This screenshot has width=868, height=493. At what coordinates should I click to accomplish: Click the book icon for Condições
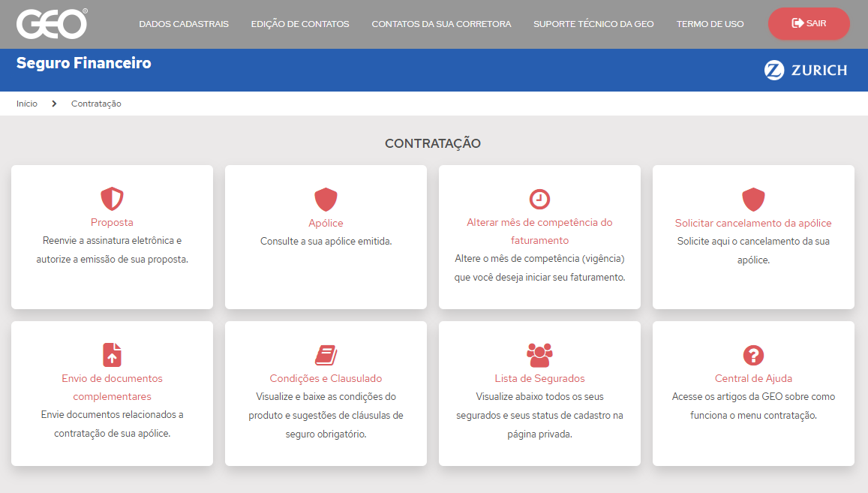pyautogui.click(x=326, y=355)
